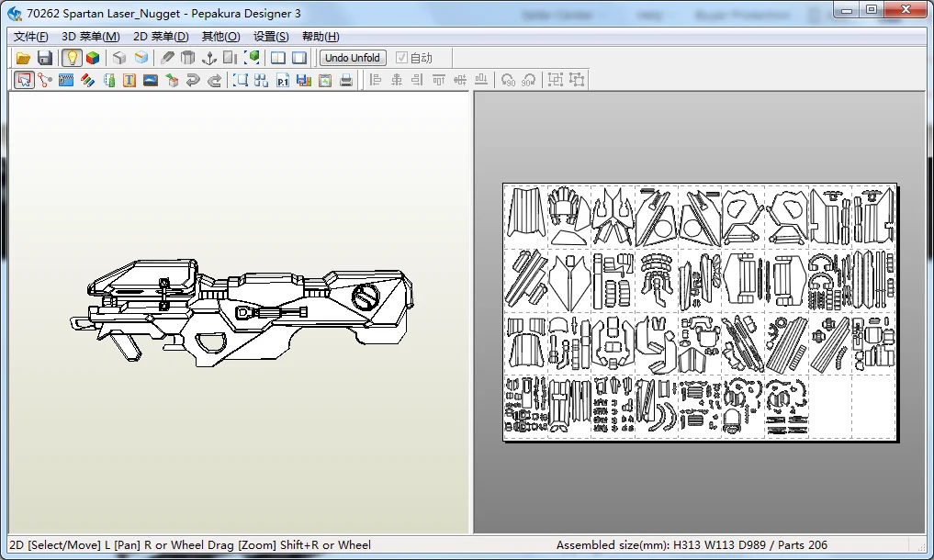This screenshot has height=560, width=934.
Task: Click the Open file folder icon
Action: [24, 58]
